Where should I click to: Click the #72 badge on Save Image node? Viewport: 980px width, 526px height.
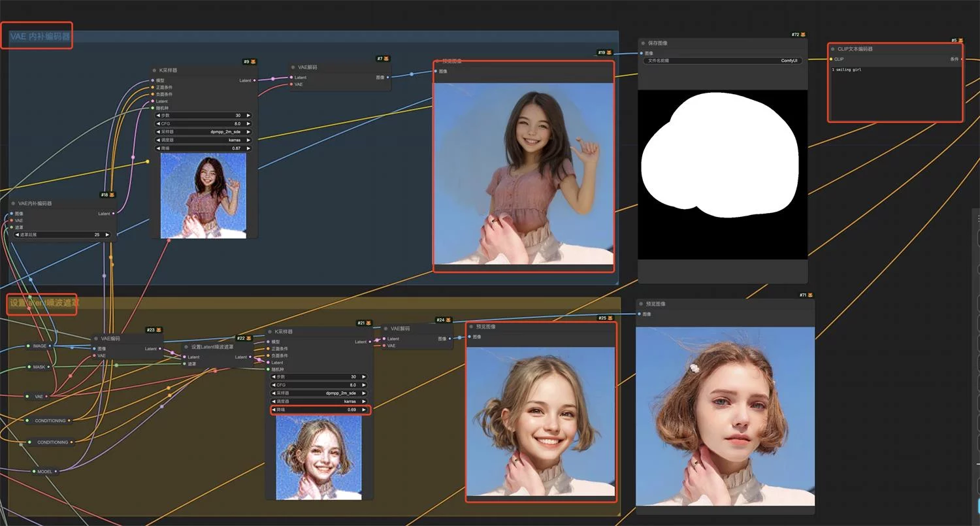(798, 35)
